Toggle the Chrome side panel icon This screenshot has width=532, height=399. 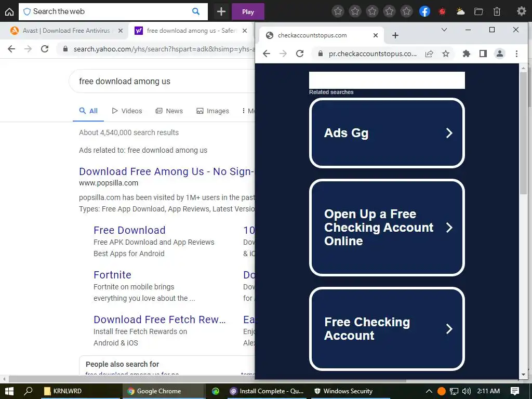pos(483,54)
